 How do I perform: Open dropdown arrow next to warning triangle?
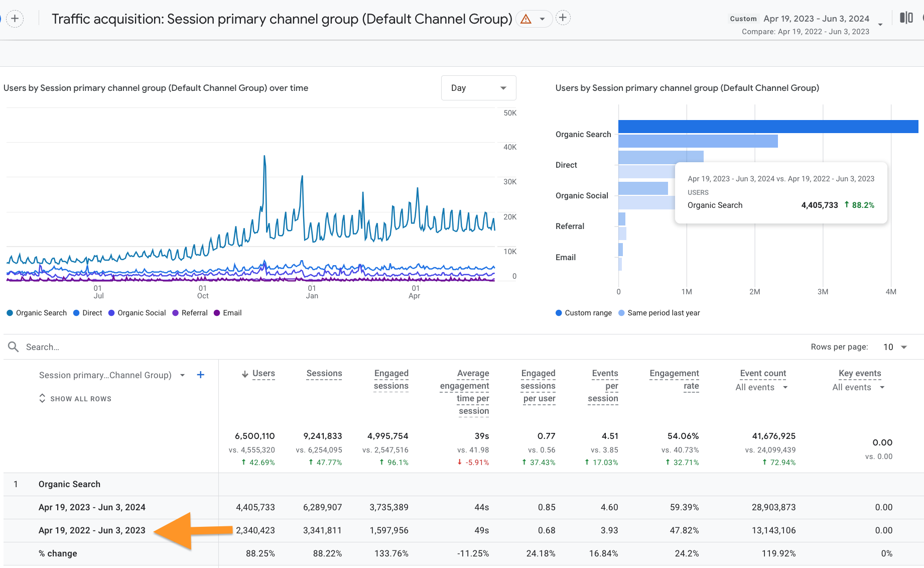542,19
